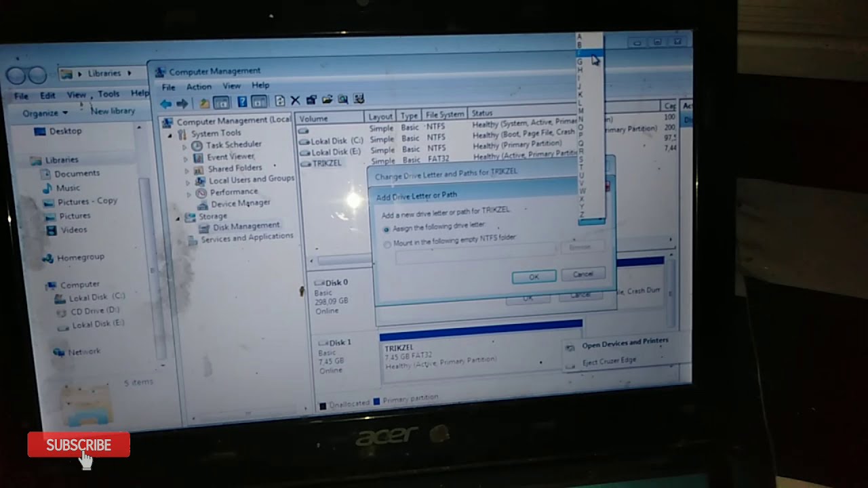Choose drive letter G from dropdown list
Viewport: 868px width, 488px height.
pos(580,62)
